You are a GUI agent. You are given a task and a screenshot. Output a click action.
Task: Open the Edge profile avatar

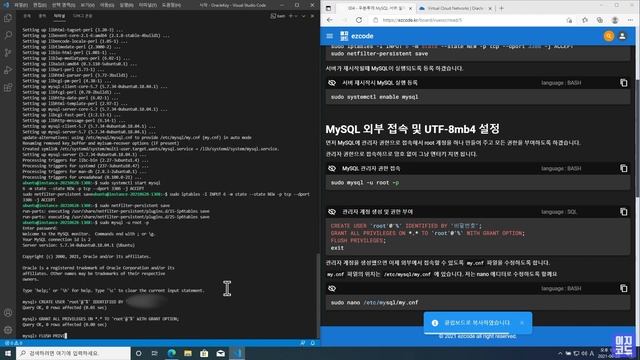(615, 20)
